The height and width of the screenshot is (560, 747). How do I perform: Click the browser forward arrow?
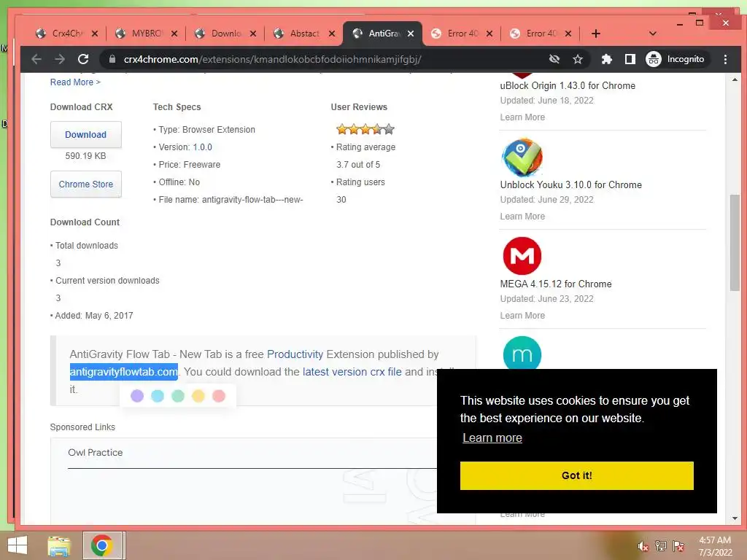[x=60, y=59]
